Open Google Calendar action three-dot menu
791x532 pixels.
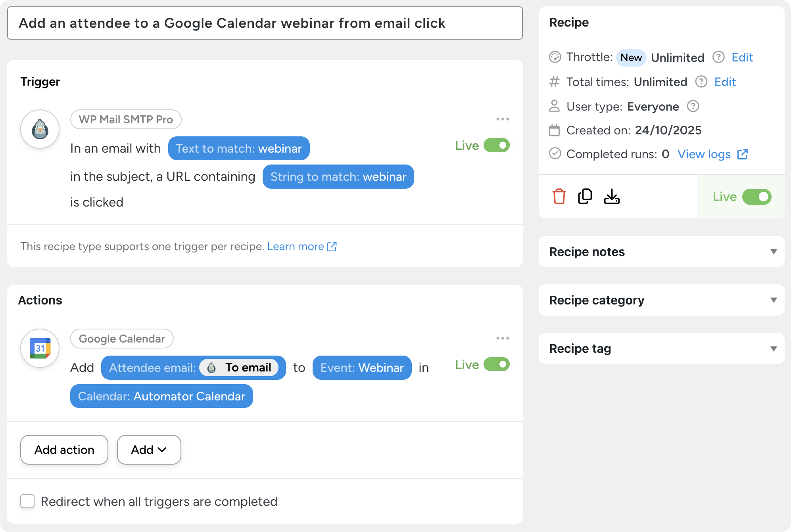(x=503, y=338)
